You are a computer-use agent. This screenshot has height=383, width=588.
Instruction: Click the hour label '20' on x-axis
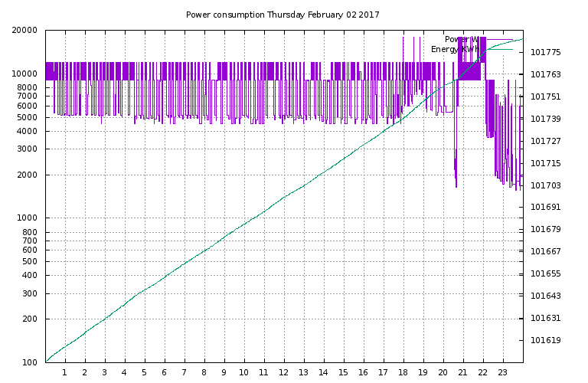coord(443,372)
